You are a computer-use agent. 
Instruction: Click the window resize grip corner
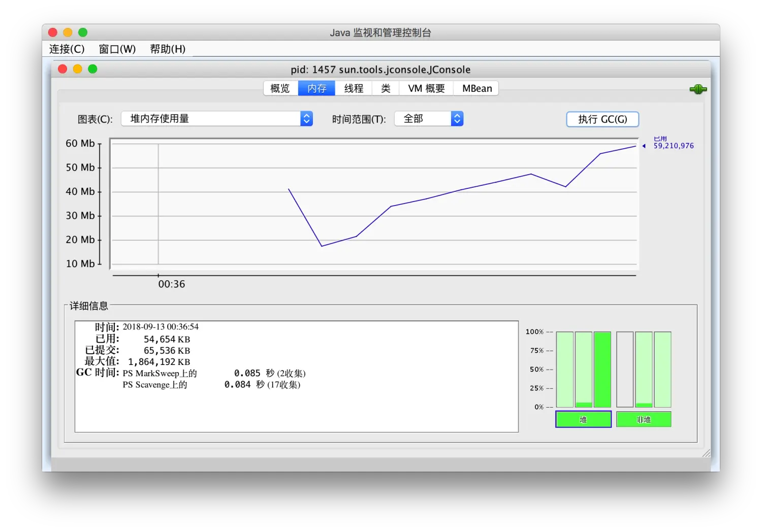(706, 453)
